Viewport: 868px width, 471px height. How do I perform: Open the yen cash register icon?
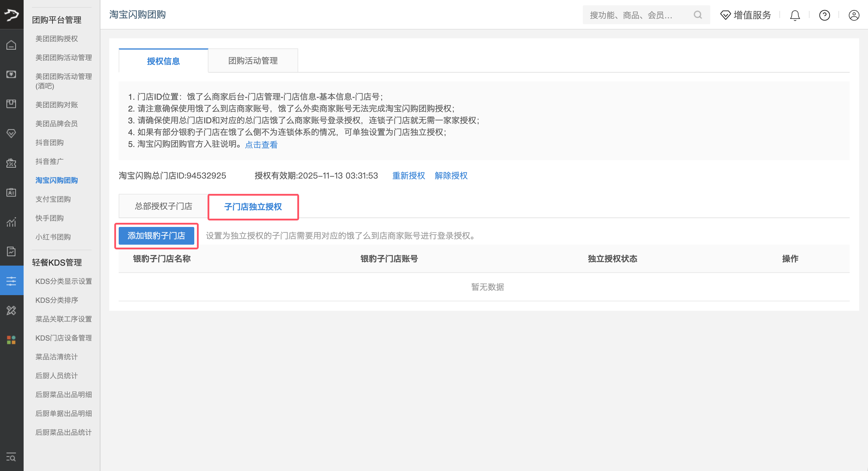11,74
